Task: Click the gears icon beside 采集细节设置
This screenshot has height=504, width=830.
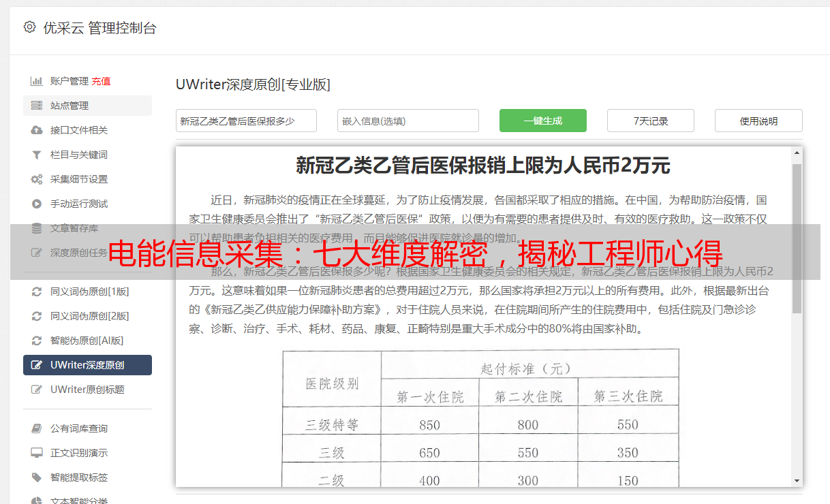Action: (37, 179)
